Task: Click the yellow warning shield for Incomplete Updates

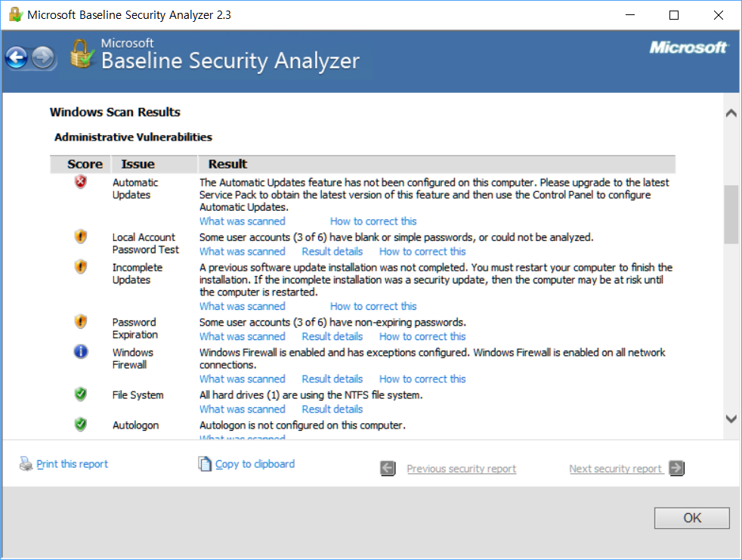Action: click(81, 267)
